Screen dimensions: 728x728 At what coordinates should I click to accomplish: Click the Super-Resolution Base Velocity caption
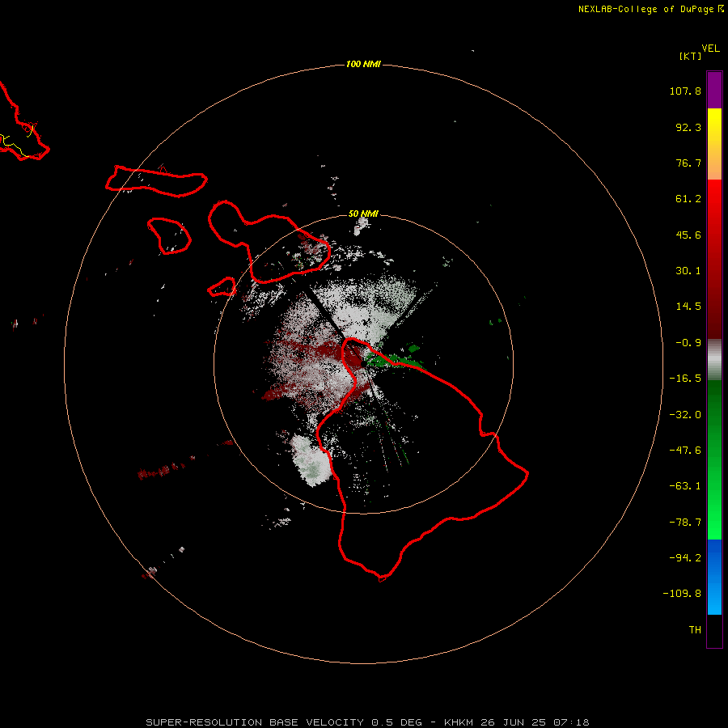(x=367, y=722)
